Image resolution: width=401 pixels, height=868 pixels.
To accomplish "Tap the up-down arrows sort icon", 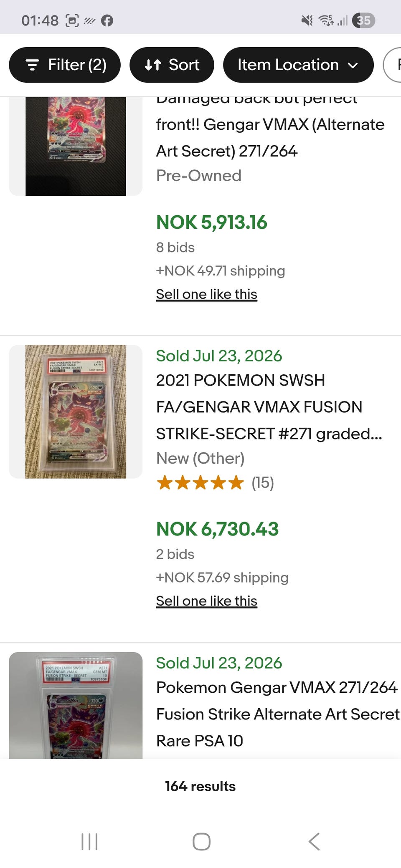I will pos(153,65).
